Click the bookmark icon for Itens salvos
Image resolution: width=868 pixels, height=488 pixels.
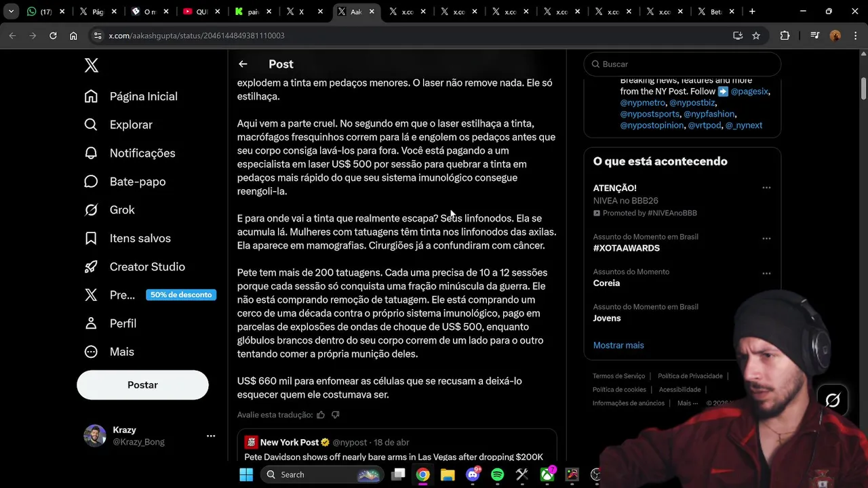point(91,239)
